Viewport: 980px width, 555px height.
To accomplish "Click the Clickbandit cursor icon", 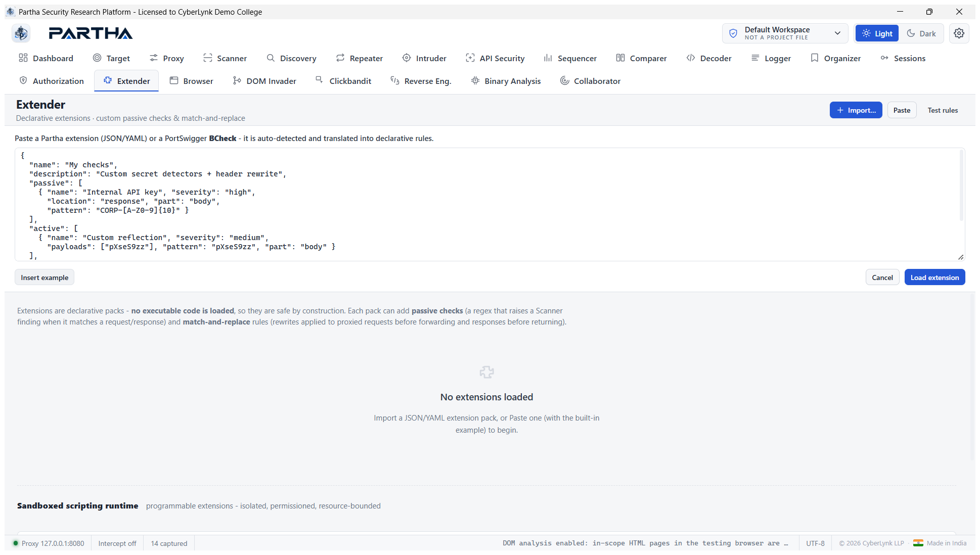I will point(319,79).
